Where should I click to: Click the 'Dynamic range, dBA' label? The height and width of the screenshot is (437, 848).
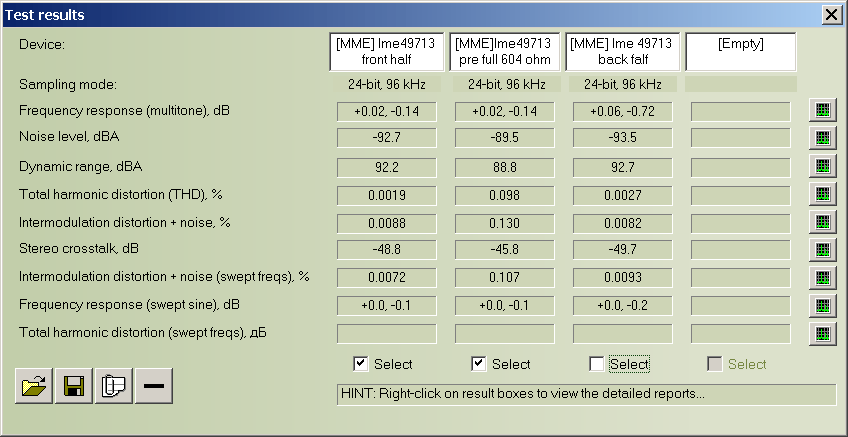[80, 167]
